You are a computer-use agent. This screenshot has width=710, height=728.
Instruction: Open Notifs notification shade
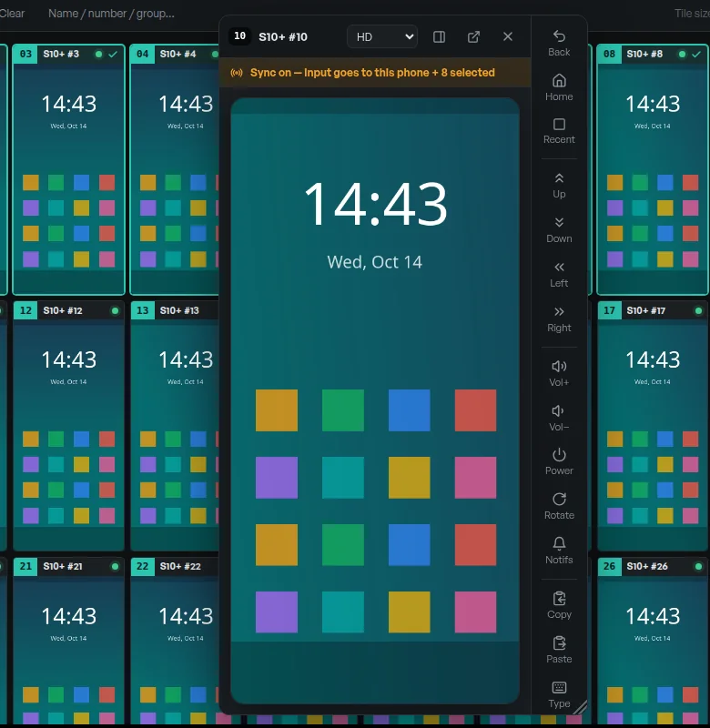pyautogui.click(x=559, y=551)
